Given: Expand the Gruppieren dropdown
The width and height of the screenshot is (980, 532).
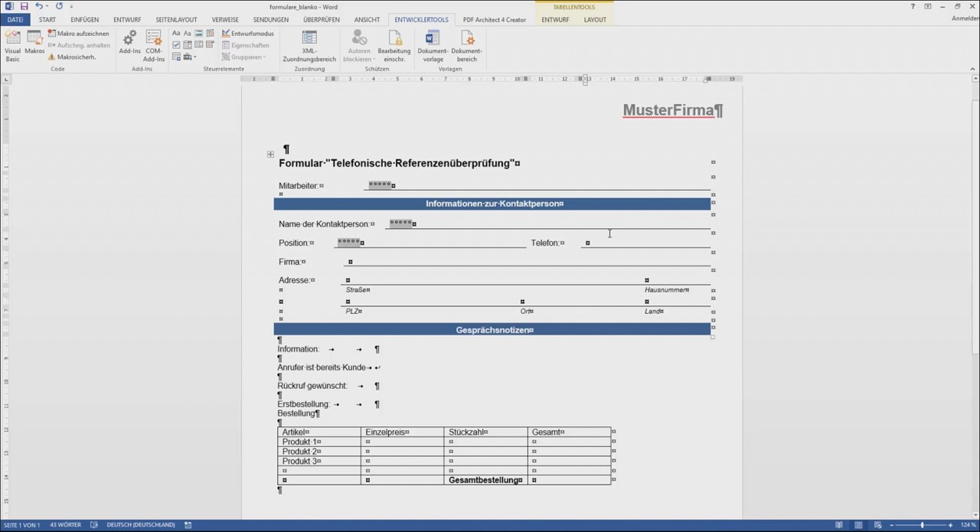Looking at the screenshot, I should pyautogui.click(x=265, y=57).
